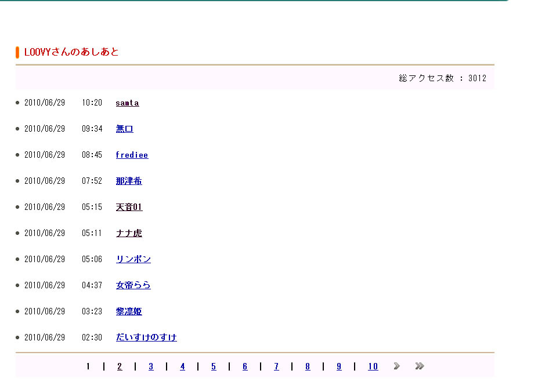Jump to page 10
The image size is (556, 392).
(x=373, y=366)
